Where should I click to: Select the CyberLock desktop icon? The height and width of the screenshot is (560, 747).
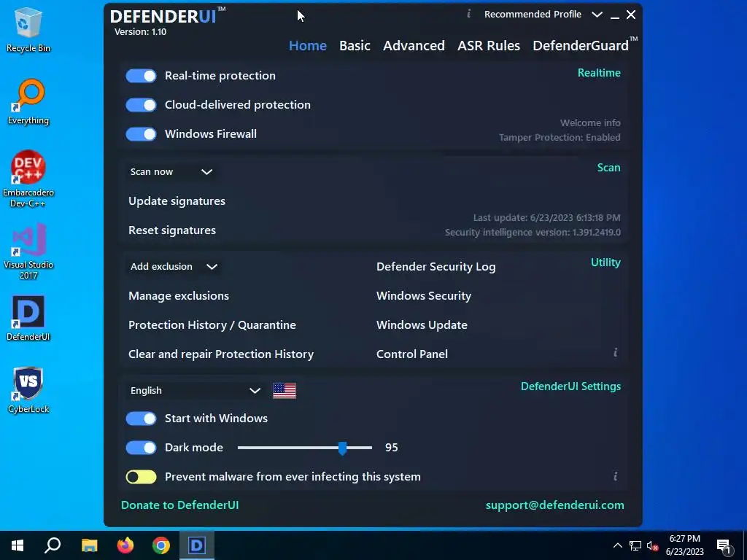pos(28,391)
